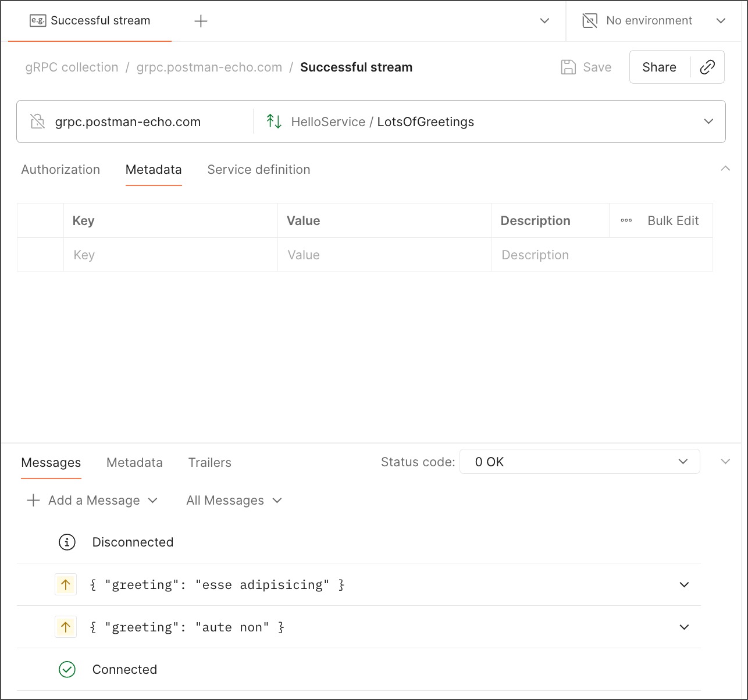
Task: Click the info icon next to Disconnected
Action: (x=66, y=542)
